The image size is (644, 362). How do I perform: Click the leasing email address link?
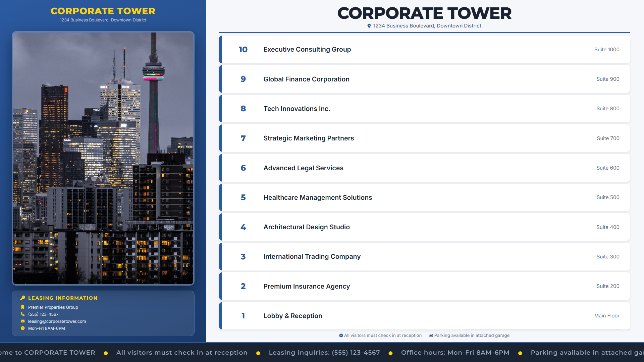point(57,321)
